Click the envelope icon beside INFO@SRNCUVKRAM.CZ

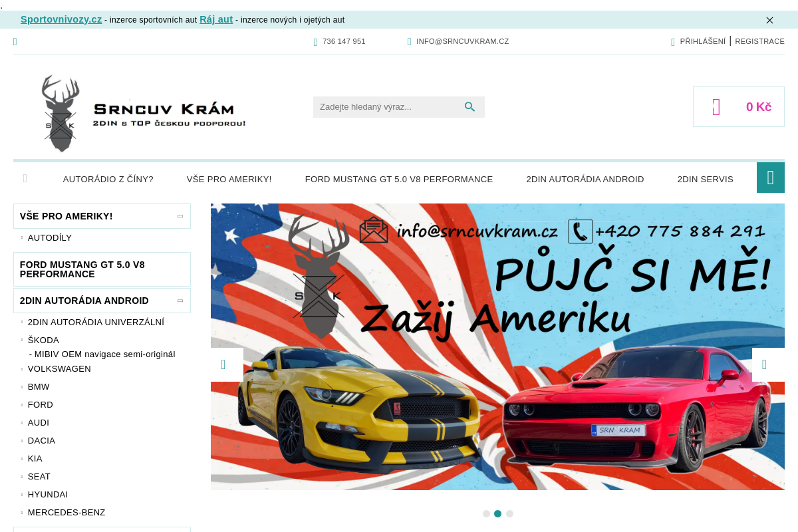[410, 41]
